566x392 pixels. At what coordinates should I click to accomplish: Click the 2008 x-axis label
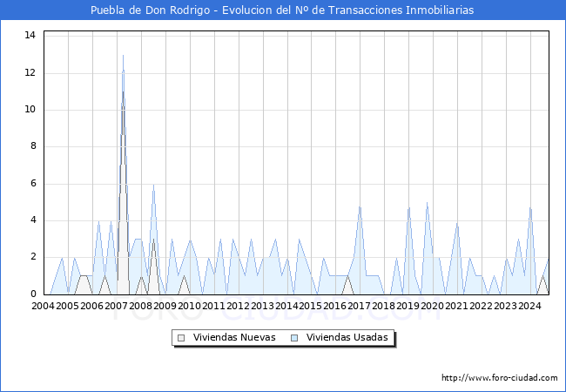[x=140, y=306]
